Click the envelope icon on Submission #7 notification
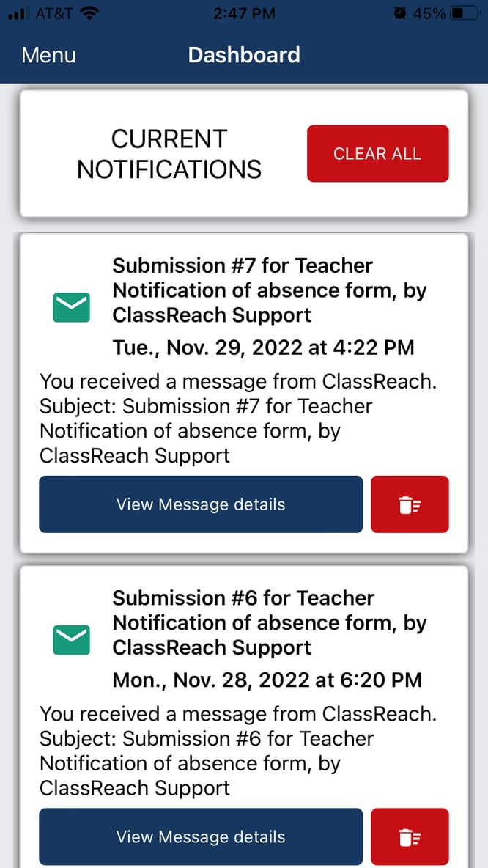This screenshot has height=868, width=488. 70,306
